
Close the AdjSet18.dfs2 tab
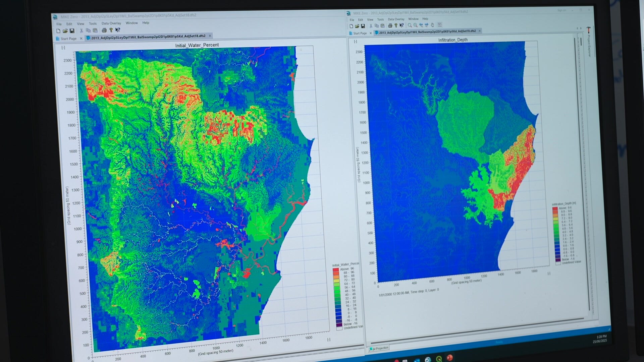210,36
